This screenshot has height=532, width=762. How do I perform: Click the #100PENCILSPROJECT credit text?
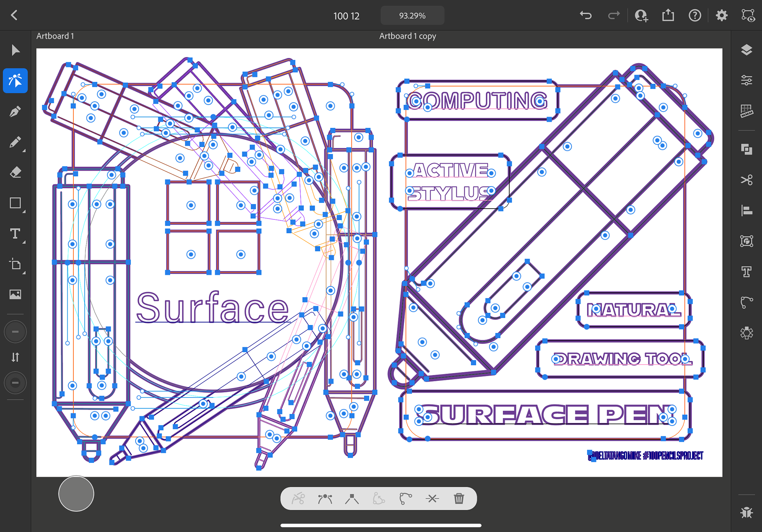(673, 455)
